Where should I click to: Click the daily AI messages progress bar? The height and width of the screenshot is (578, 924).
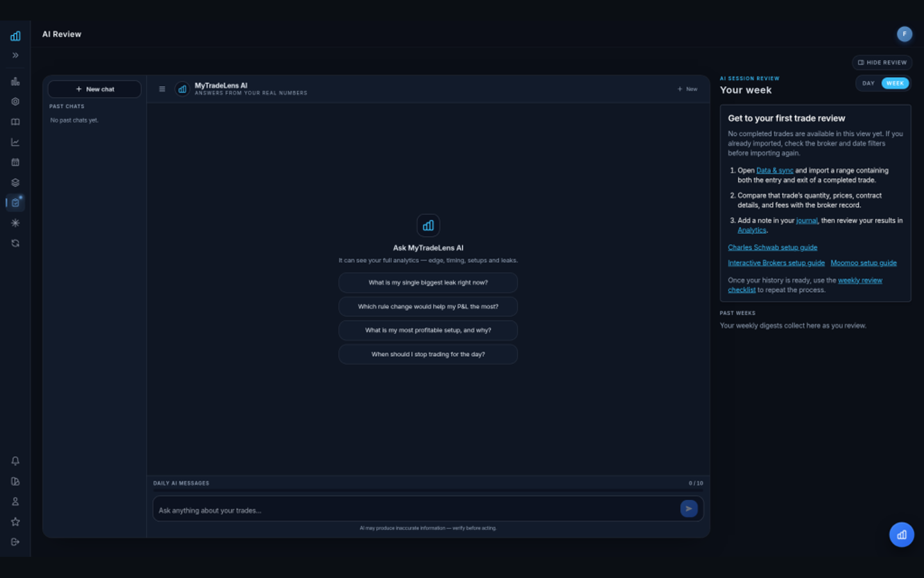click(428, 490)
